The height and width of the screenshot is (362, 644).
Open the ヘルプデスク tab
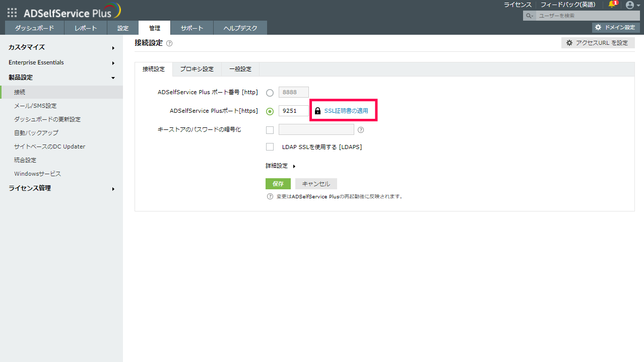(x=240, y=28)
